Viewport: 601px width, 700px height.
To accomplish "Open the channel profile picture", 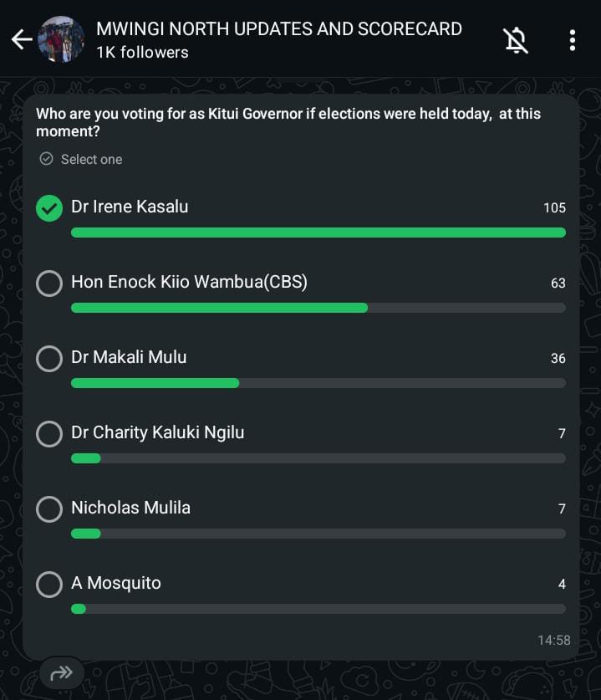I will tap(61, 39).
